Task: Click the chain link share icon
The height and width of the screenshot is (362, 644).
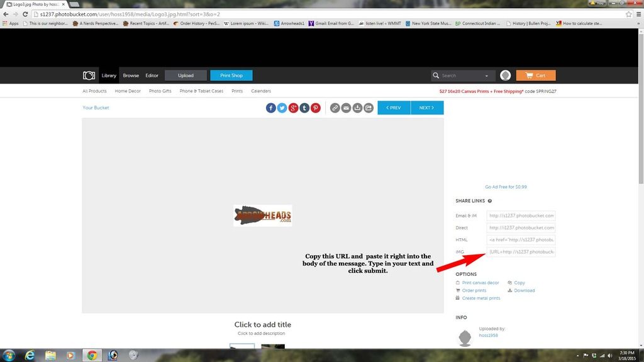Action: pos(335,108)
